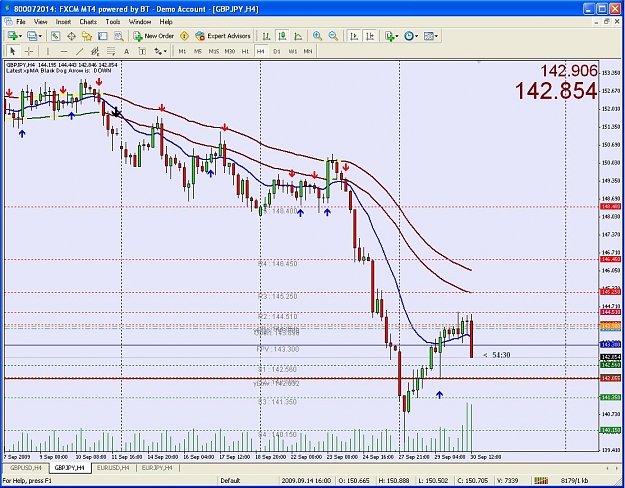Image resolution: width=625 pixels, height=488 pixels.
Task: Show the Market Watch window
Action: [x=55, y=36]
